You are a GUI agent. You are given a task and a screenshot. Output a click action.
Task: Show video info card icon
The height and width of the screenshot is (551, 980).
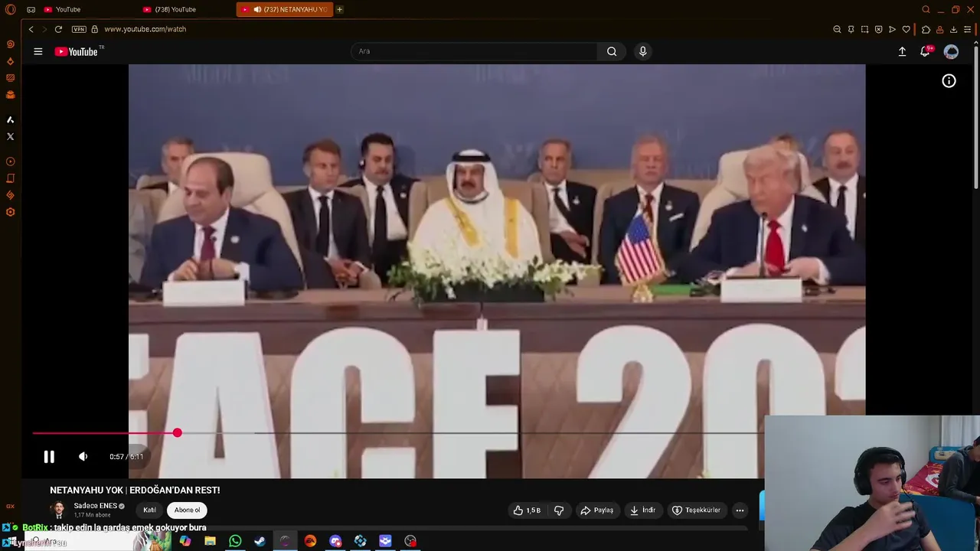point(949,81)
